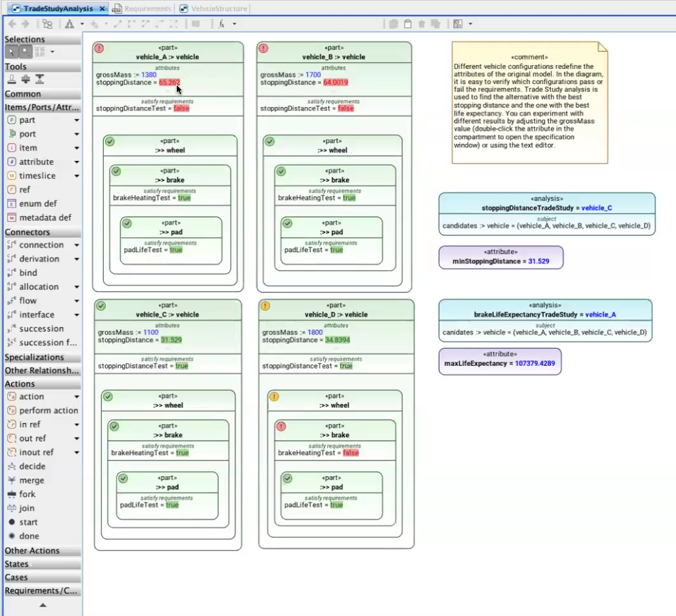The image size is (676, 616).
Task: Pick the decide node tool
Action: 32,466
